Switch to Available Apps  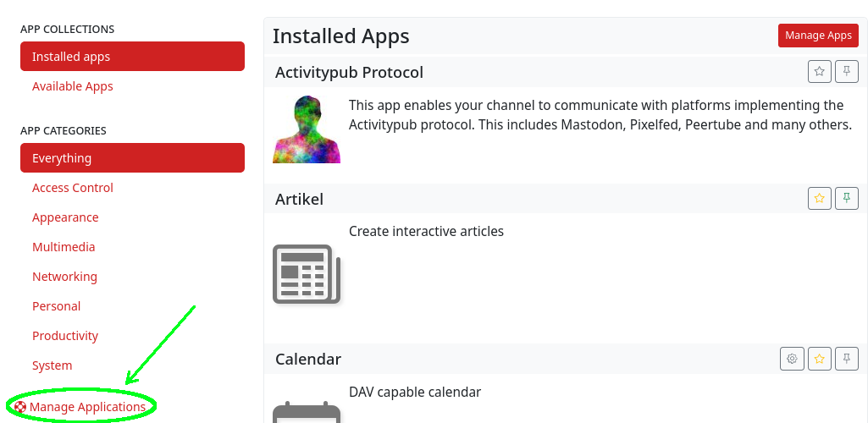click(73, 86)
